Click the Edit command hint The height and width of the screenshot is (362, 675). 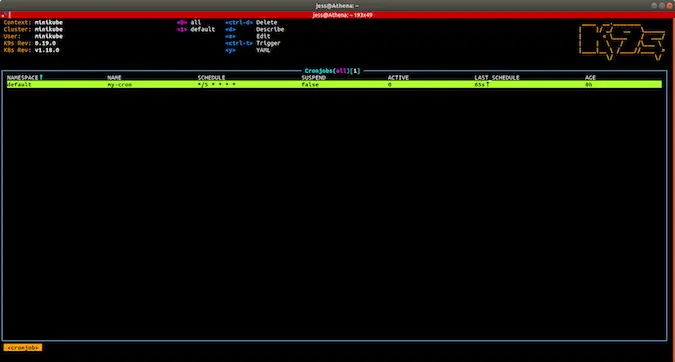point(263,36)
